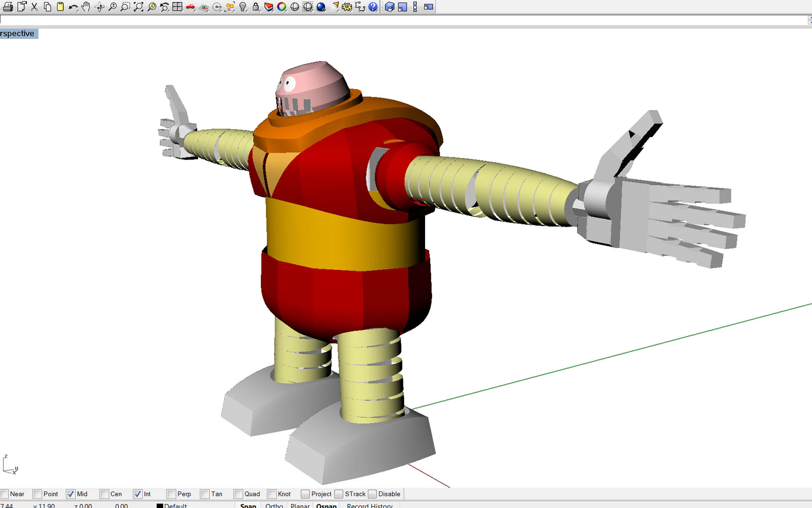Click the Zoom selected icon

pyautogui.click(x=151, y=7)
